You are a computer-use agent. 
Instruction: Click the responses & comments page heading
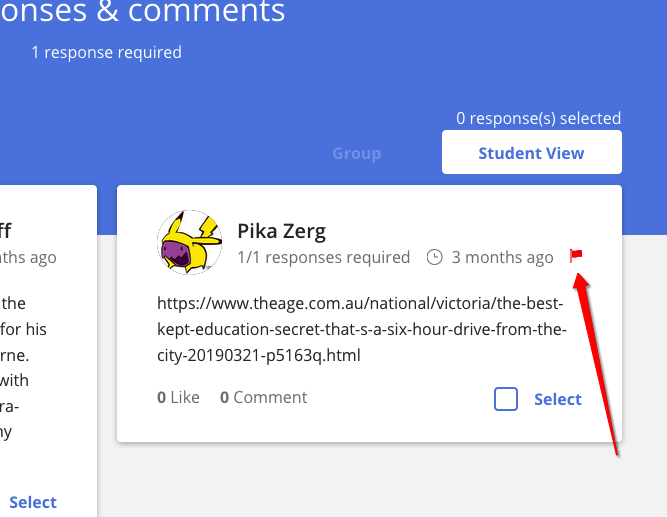(x=143, y=11)
